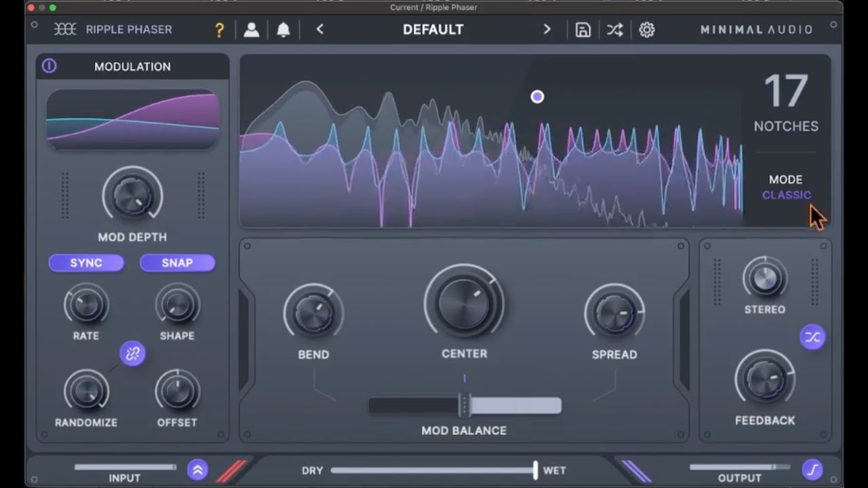Open the DEFAULT preset name menu
The height and width of the screenshot is (488, 868).
point(433,30)
